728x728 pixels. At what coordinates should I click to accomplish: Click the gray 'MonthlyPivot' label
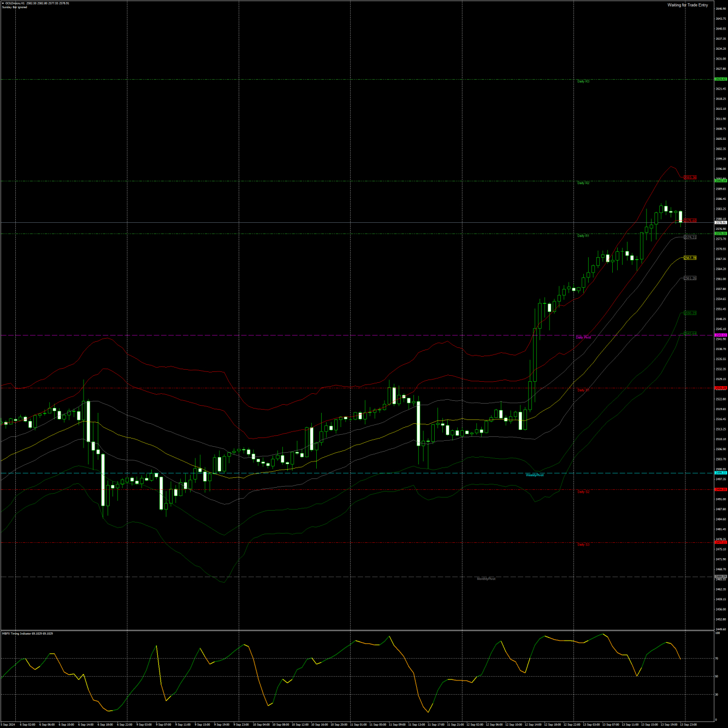click(486, 579)
